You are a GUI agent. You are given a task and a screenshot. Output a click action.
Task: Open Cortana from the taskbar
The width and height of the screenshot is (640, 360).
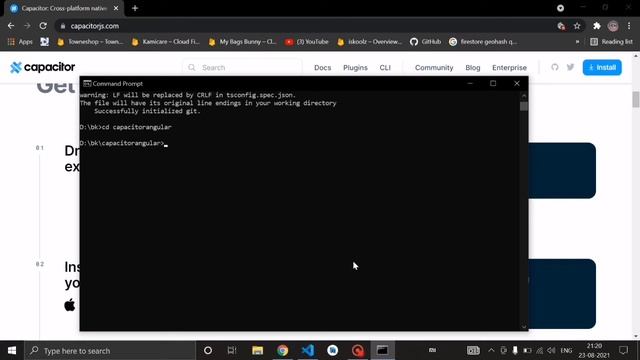(x=208, y=351)
